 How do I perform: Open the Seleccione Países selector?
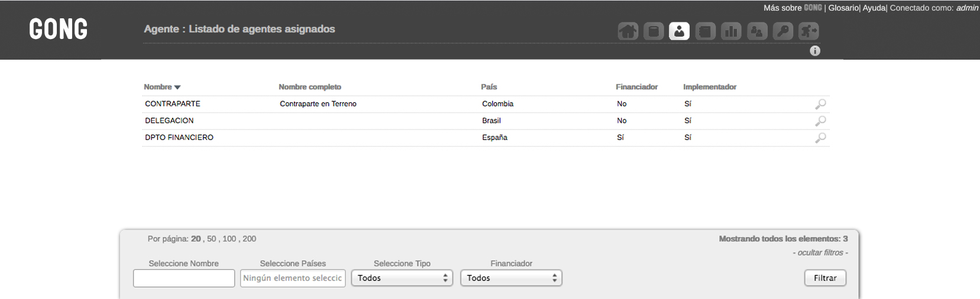(x=293, y=278)
